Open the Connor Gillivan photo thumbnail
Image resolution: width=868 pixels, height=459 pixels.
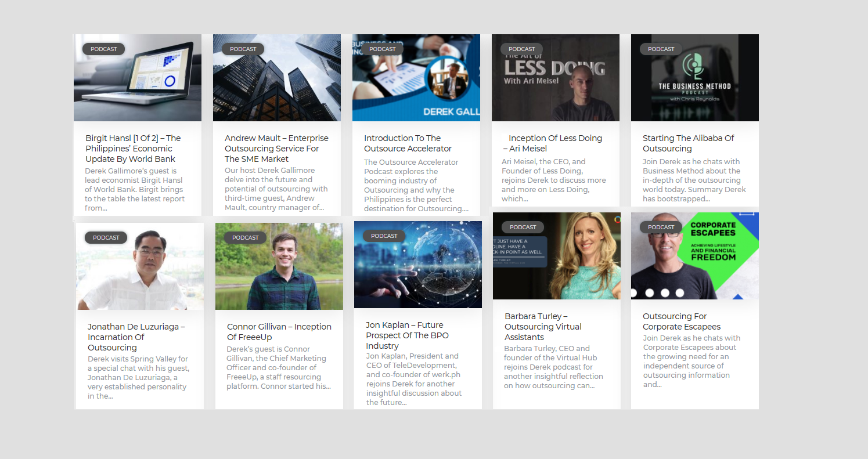click(279, 266)
